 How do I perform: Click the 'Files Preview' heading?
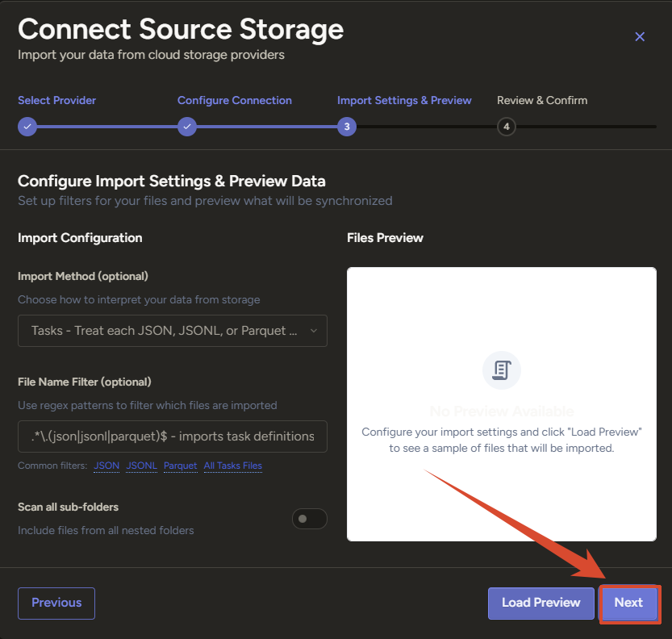pos(385,238)
